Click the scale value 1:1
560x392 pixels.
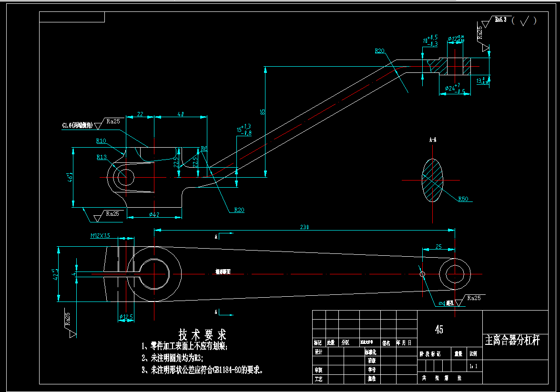(x=473, y=366)
